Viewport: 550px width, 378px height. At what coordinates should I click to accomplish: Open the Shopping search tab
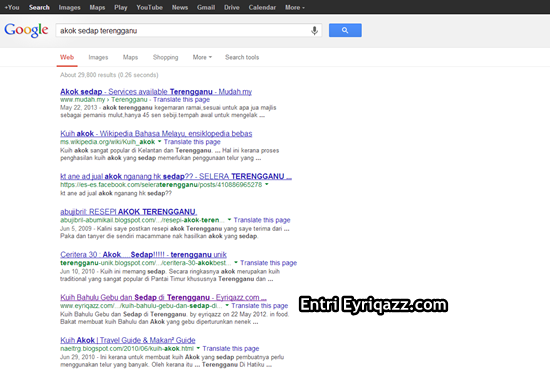pos(166,57)
